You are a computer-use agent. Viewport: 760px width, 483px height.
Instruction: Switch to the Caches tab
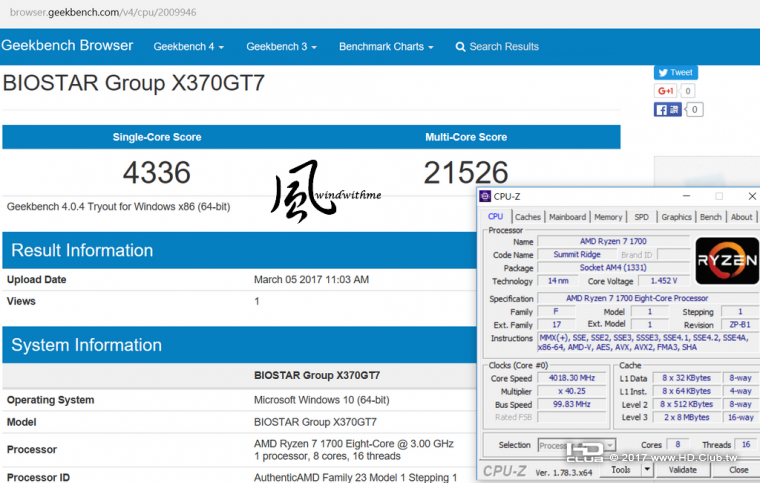coord(527,217)
